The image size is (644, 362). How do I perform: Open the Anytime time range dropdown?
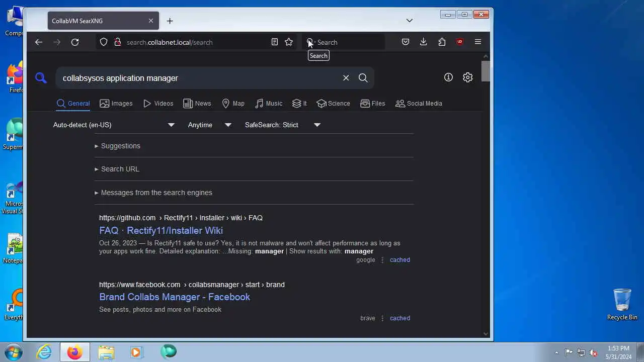pos(209,125)
